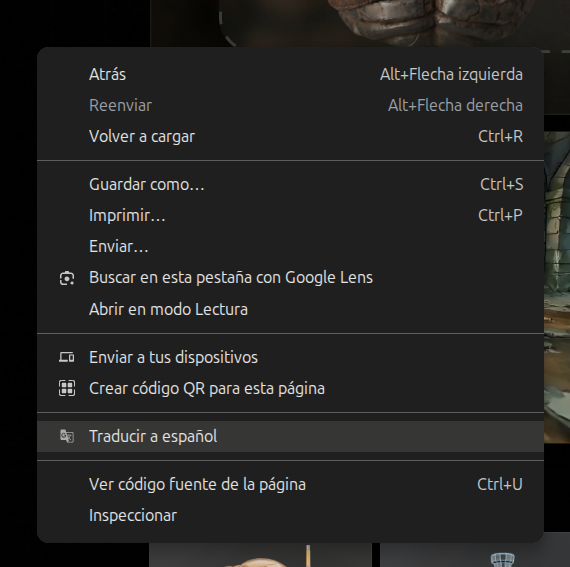Choose Crear código QR para esta página label
The height and width of the screenshot is (567, 570).
click(x=207, y=389)
